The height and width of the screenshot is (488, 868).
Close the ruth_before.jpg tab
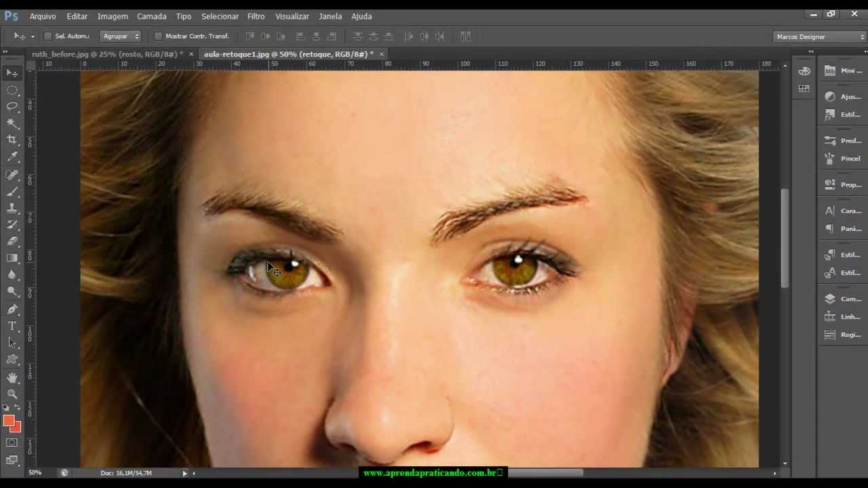[x=191, y=54]
